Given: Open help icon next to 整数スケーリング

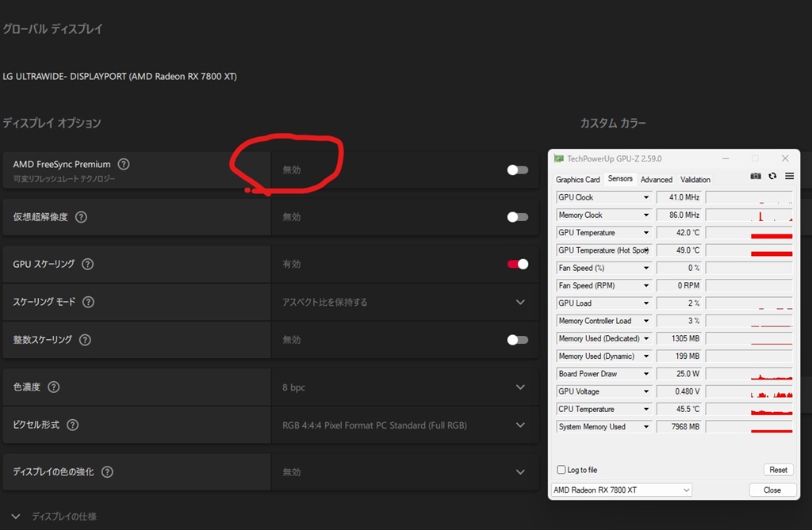Looking at the screenshot, I should [x=85, y=340].
